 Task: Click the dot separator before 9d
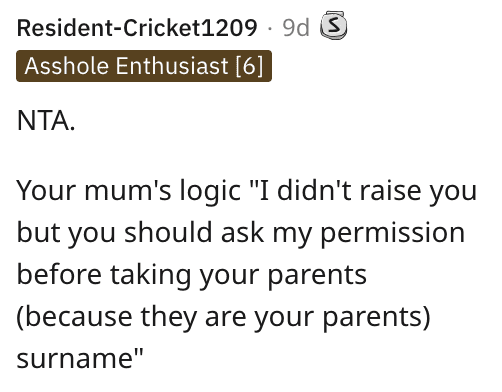coord(270,29)
